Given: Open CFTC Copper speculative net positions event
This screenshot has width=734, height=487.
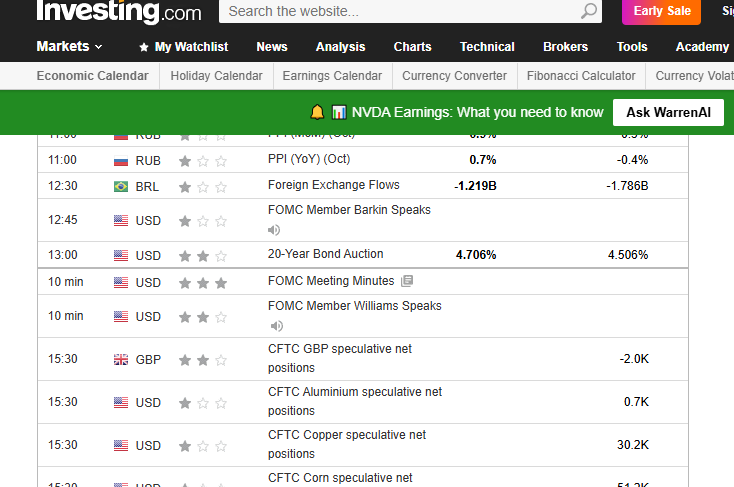Looking at the screenshot, I should tap(347, 444).
